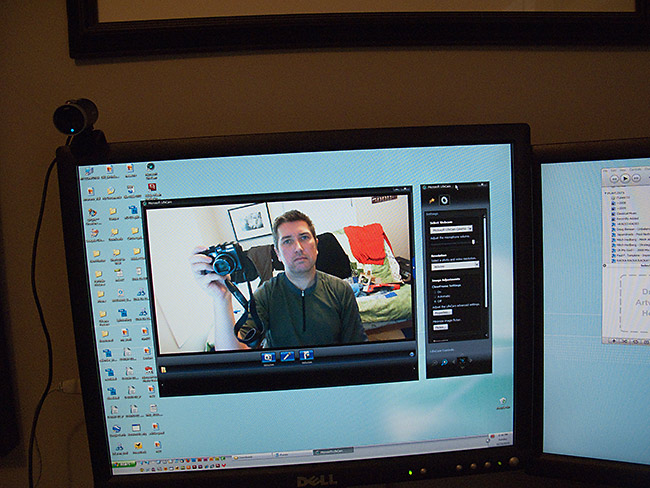Collapse the side panel arrow right of preview
This screenshot has width=650, height=488.
click(x=412, y=353)
